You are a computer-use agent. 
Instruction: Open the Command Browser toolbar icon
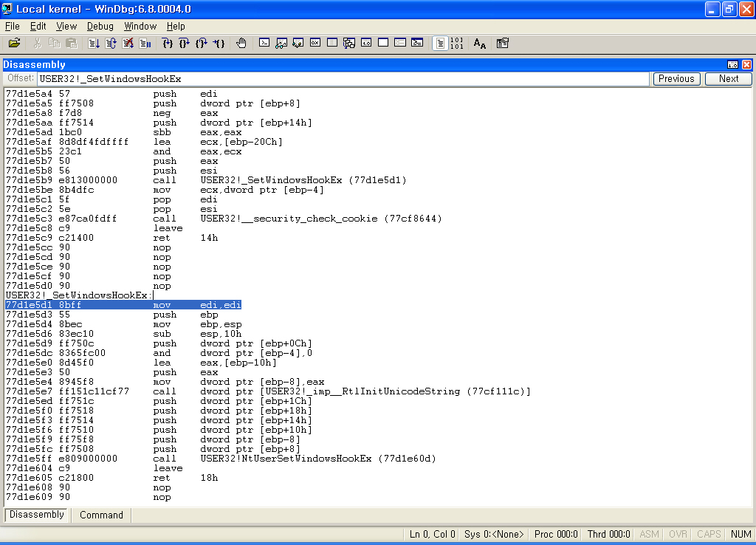click(x=417, y=44)
